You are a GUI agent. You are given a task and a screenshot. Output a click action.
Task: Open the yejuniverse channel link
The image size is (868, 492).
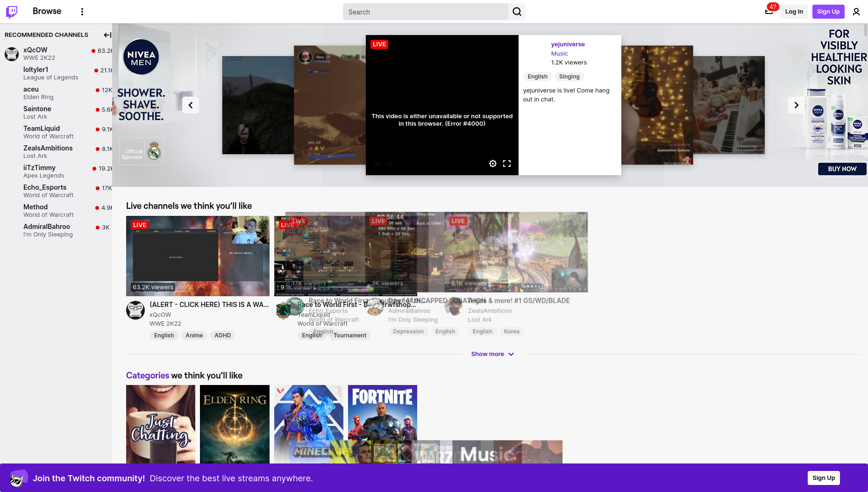(x=568, y=44)
